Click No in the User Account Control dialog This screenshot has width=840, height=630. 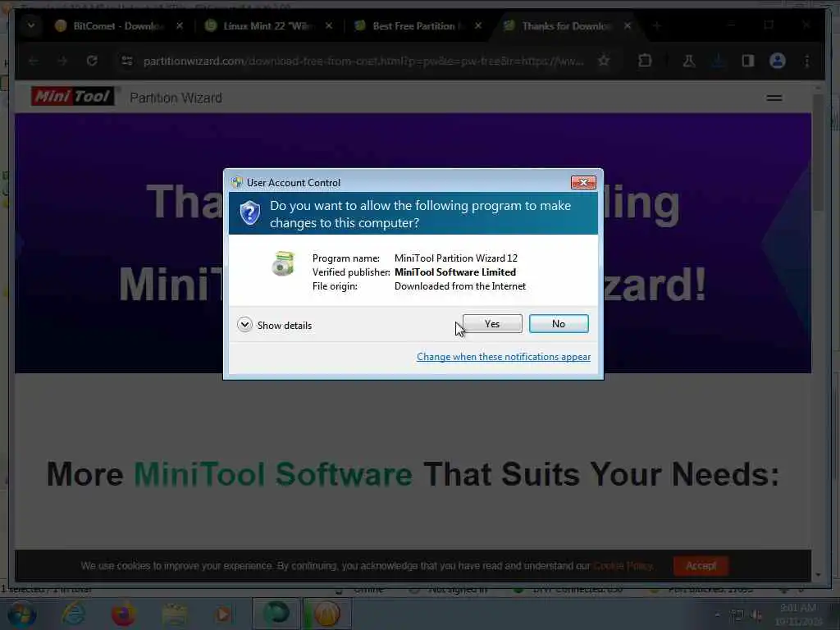[558, 323]
